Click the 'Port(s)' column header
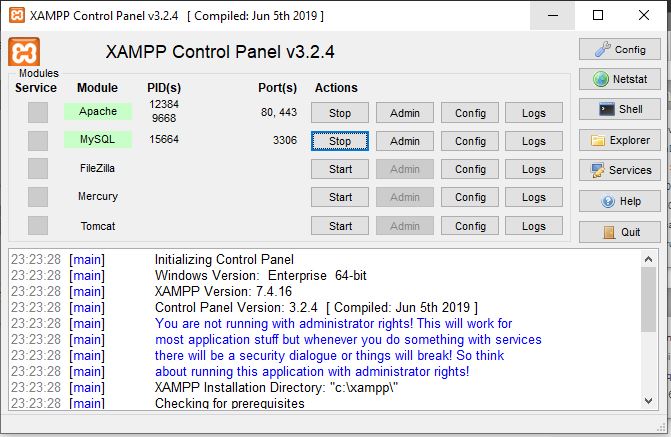 click(277, 88)
